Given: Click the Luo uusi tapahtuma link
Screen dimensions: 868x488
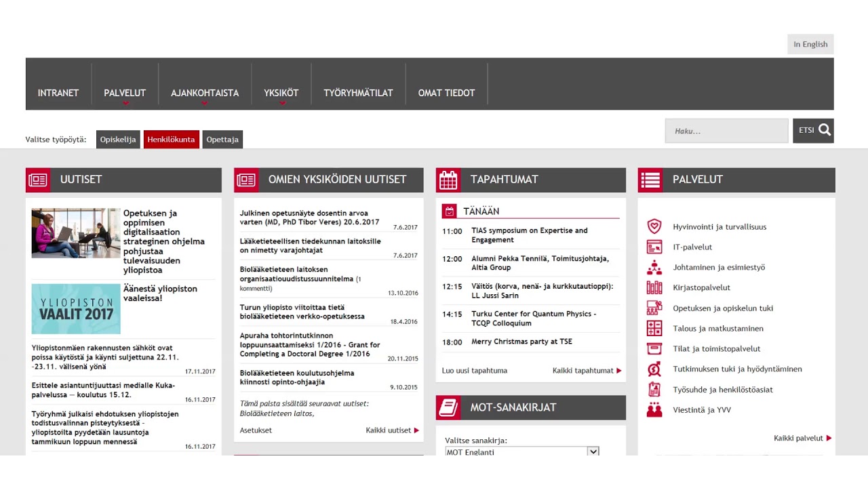Looking at the screenshot, I should 475,371.
